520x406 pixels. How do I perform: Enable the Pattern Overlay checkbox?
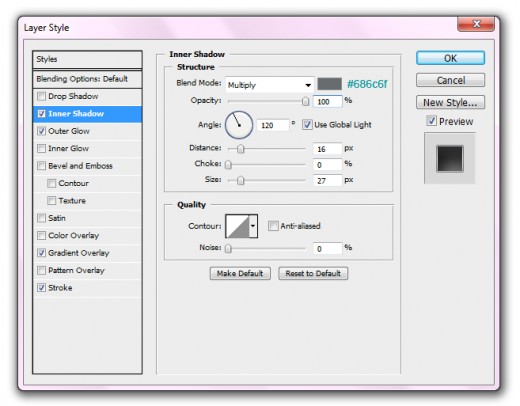41,270
